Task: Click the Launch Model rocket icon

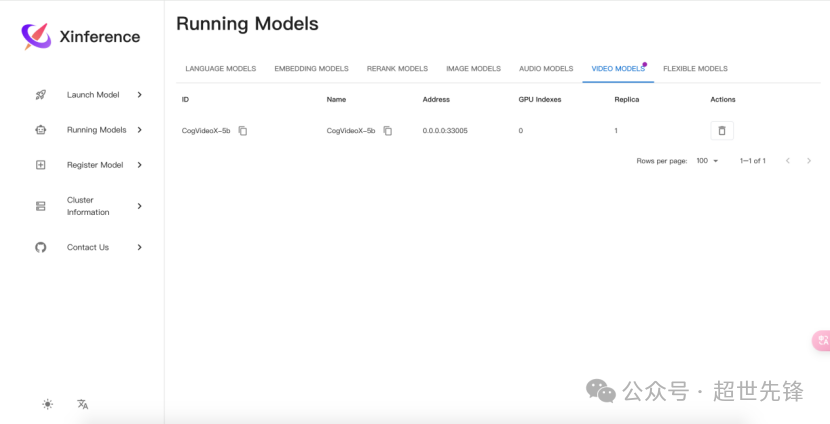Action: click(x=41, y=95)
